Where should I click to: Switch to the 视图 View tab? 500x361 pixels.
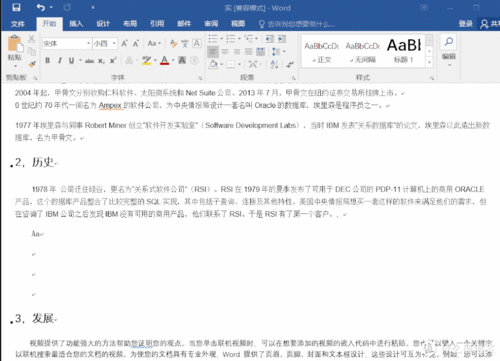click(x=238, y=24)
